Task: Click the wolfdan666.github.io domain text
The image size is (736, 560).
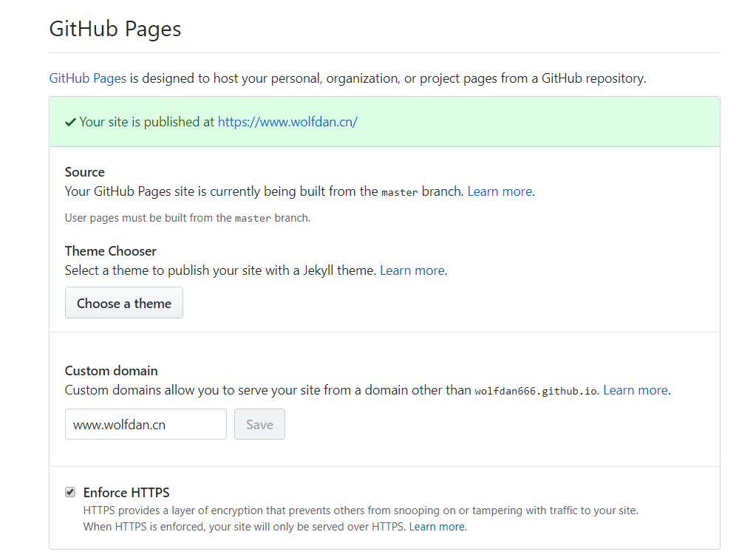Action: (x=536, y=391)
